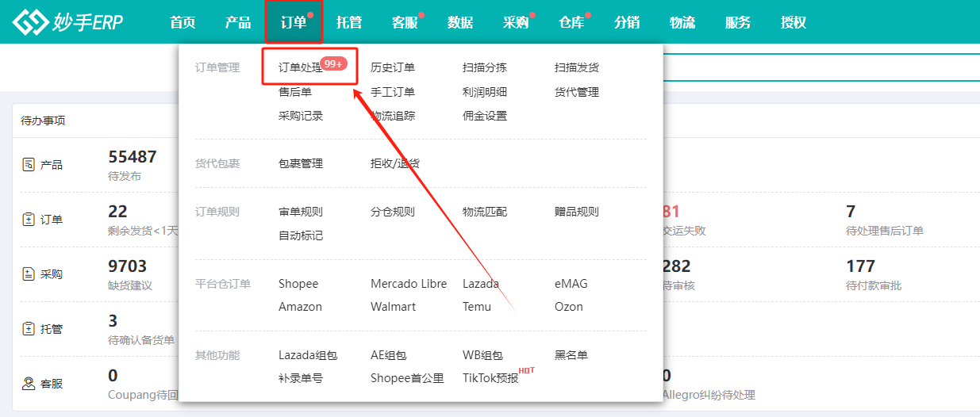Open Ozon platform warehouse orders
980x417 pixels.
(x=569, y=307)
